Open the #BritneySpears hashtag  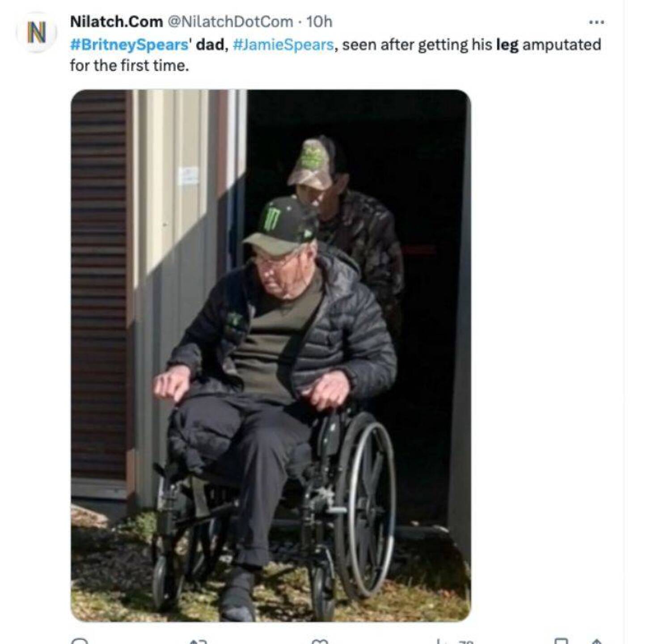click(x=129, y=45)
